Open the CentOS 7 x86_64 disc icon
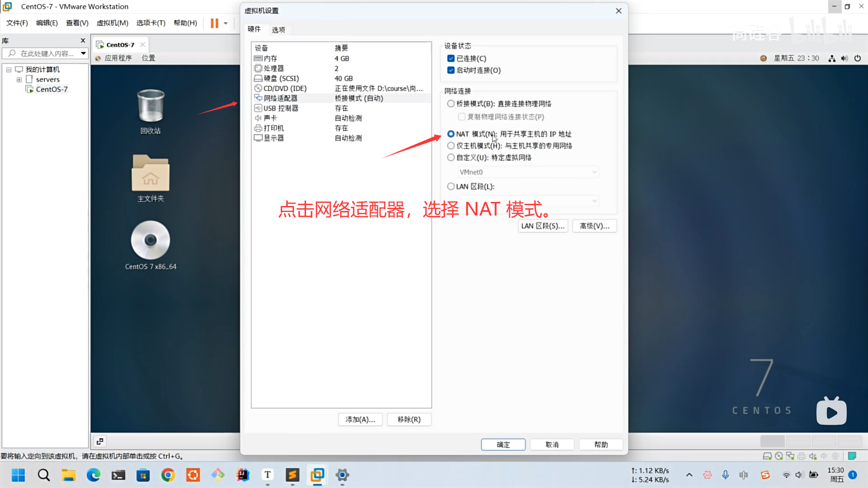The height and width of the screenshot is (488, 868). click(151, 240)
